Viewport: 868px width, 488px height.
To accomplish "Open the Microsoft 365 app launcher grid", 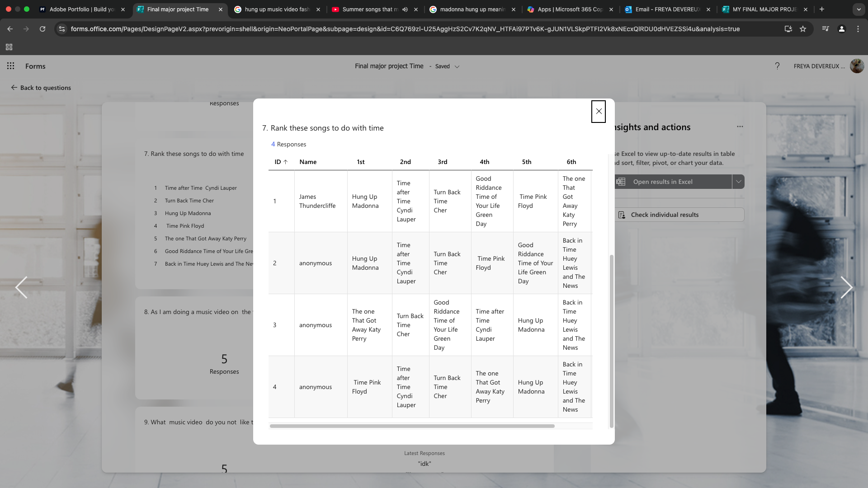I will 11,66.
